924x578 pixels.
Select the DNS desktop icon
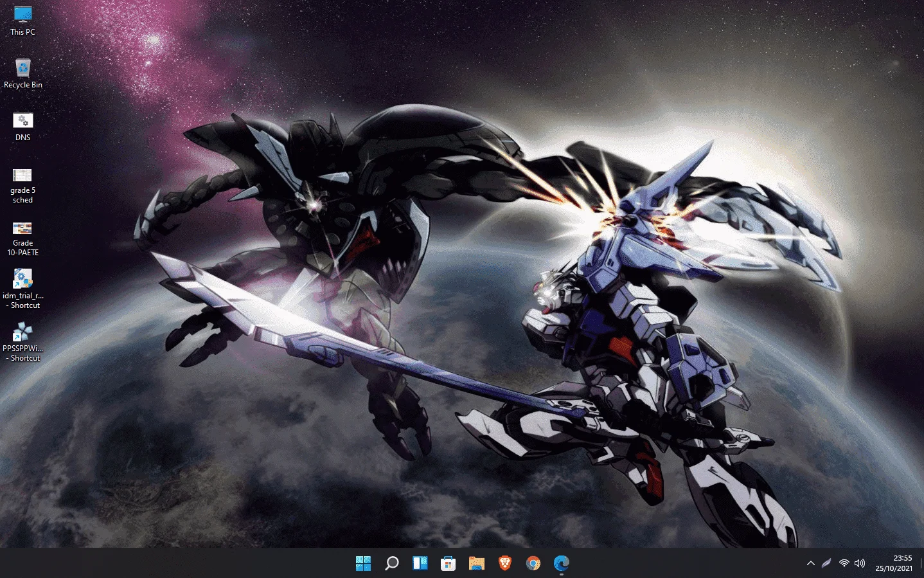(x=22, y=127)
